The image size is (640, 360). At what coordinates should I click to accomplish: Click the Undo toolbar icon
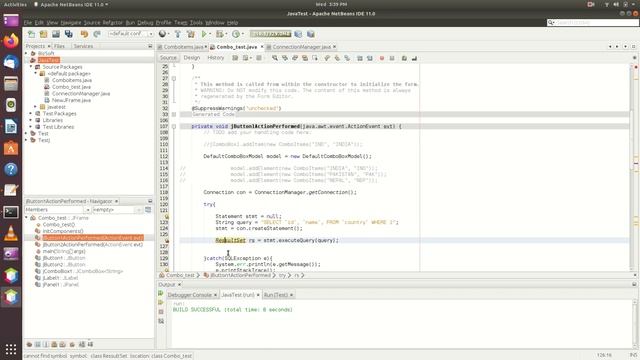click(x=84, y=34)
